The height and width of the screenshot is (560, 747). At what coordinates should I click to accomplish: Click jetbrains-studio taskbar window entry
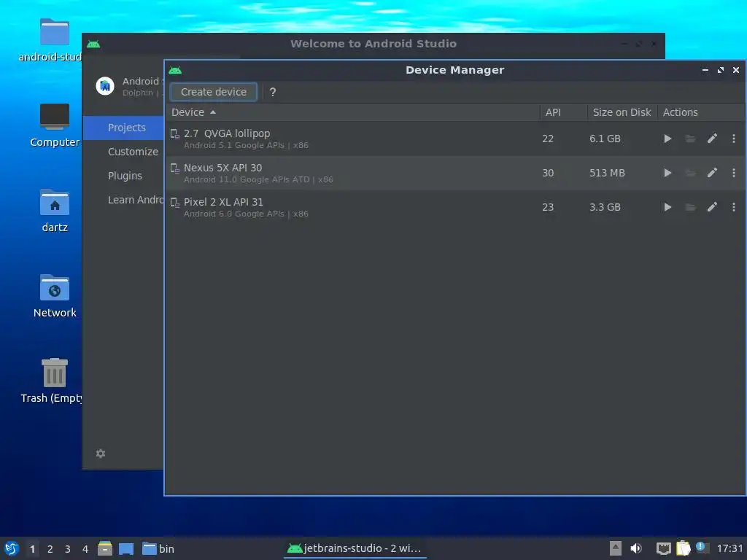point(355,548)
